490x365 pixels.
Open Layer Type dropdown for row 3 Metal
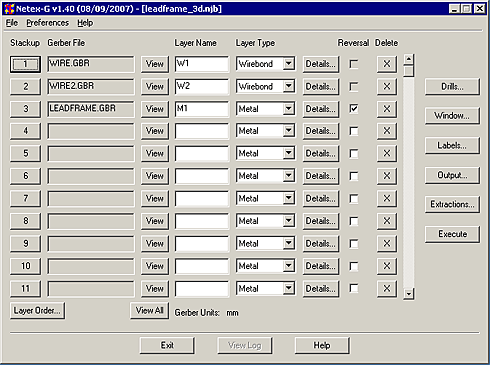pos(289,109)
